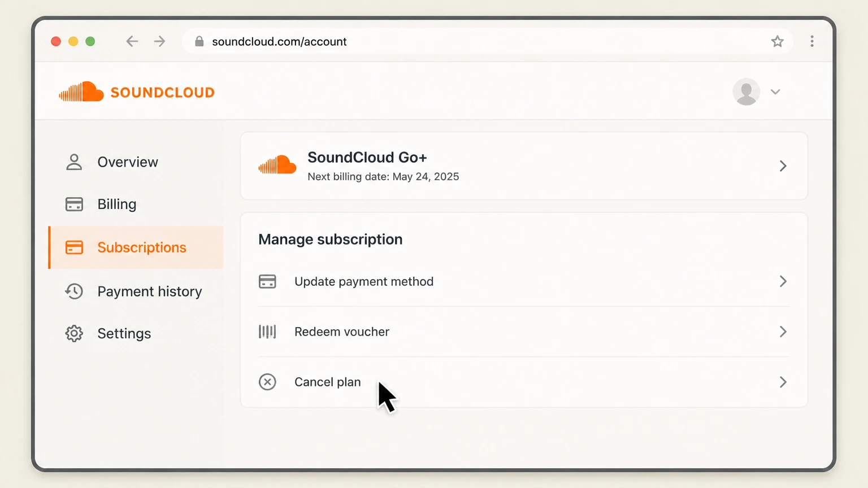This screenshot has height=488, width=868.
Task: Open the Overview sidebar item
Action: tap(136, 162)
